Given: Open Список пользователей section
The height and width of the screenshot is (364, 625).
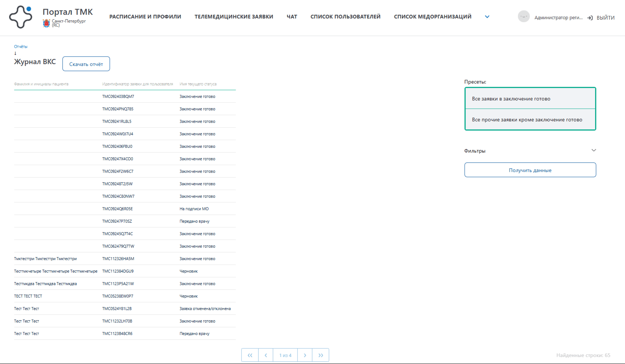Looking at the screenshot, I should (x=345, y=17).
